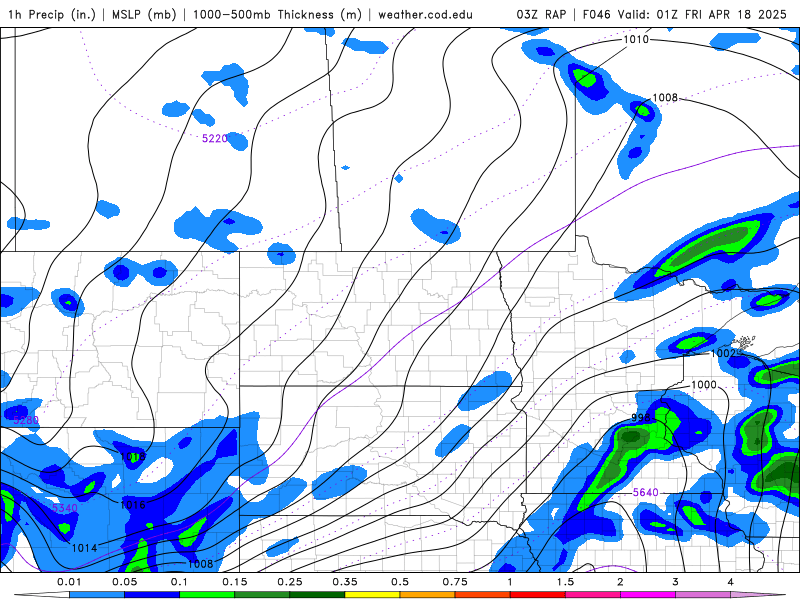
Task: Click the 1002 isobar label
Action: 723,353
